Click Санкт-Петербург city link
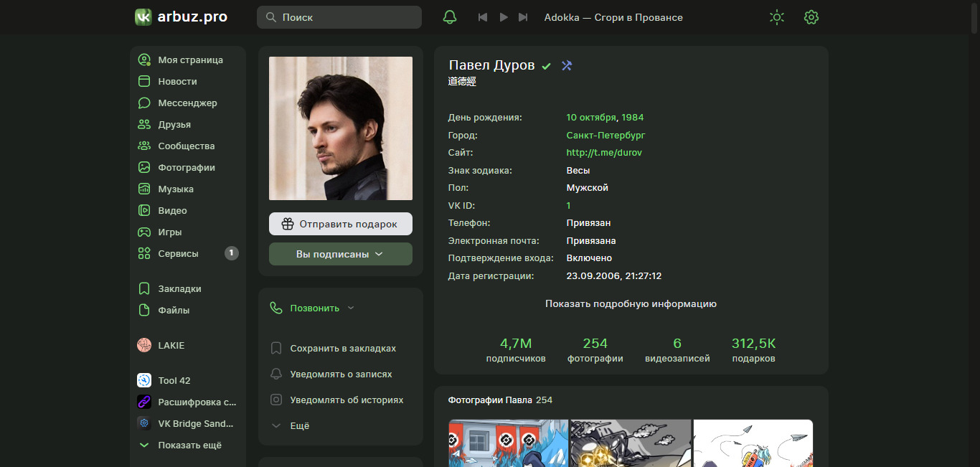The width and height of the screenshot is (980, 467). pyautogui.click(x=606, y=136)
